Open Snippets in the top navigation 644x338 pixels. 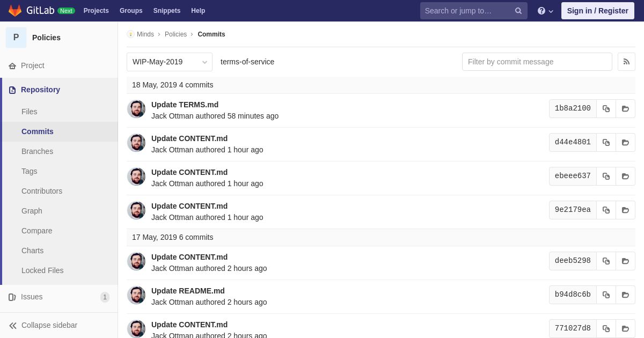pyautogui.click(x=167, y=11)
